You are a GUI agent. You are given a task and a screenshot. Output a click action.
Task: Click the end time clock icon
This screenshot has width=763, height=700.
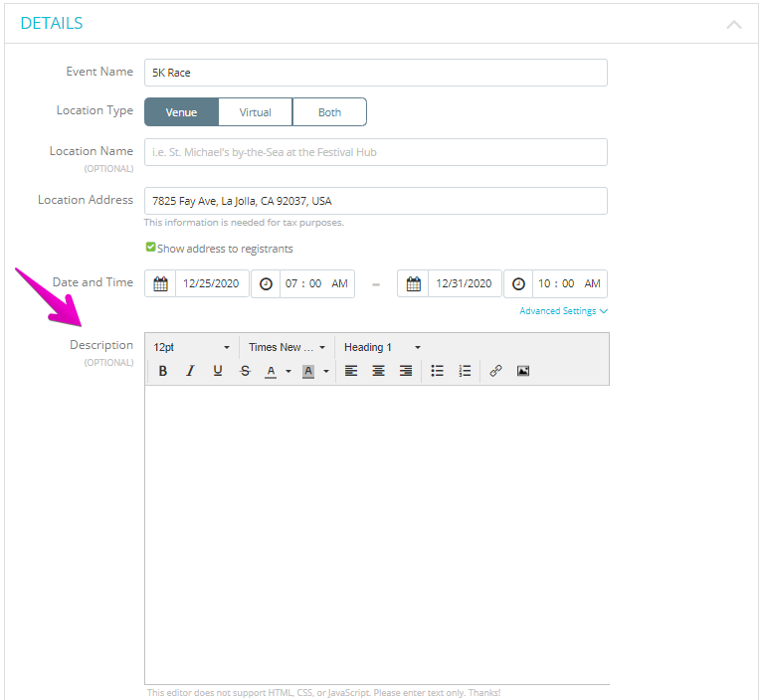(x=518, y=283)
